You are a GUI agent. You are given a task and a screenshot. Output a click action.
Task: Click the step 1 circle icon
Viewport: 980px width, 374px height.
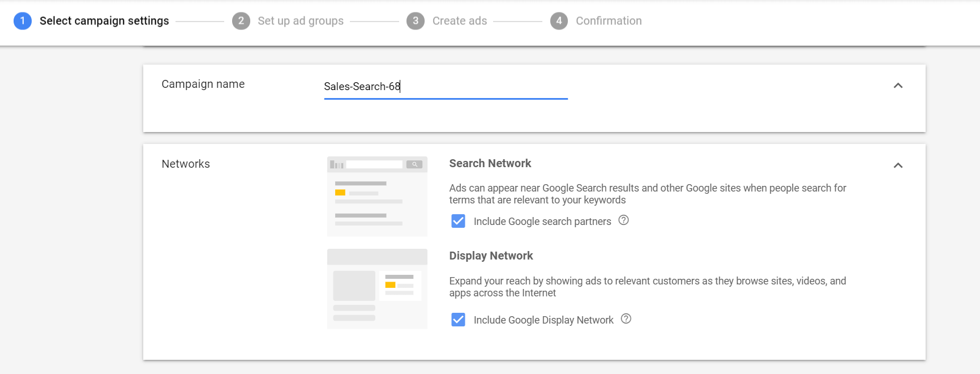pyautogui.click(x=23, y=21)
